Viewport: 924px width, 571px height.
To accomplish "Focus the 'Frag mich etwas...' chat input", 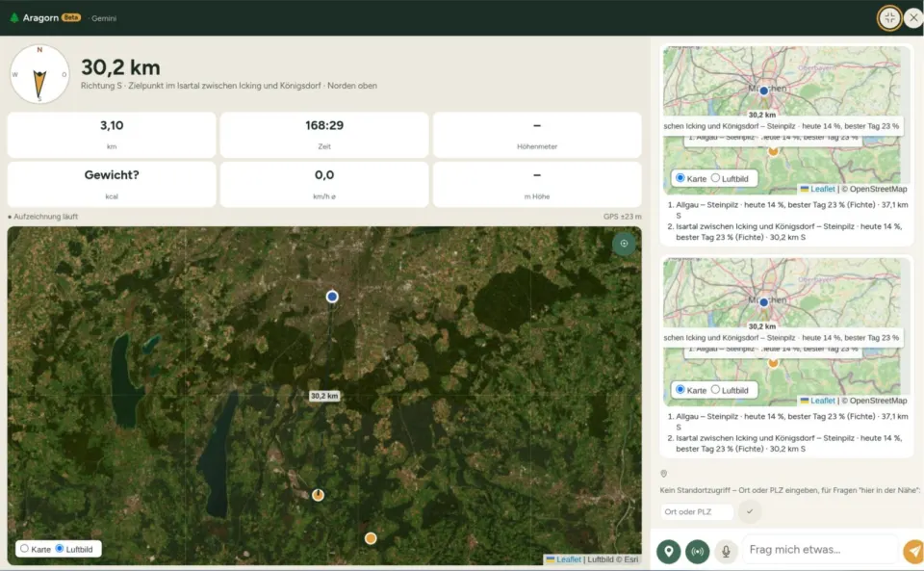I will 820,550.
